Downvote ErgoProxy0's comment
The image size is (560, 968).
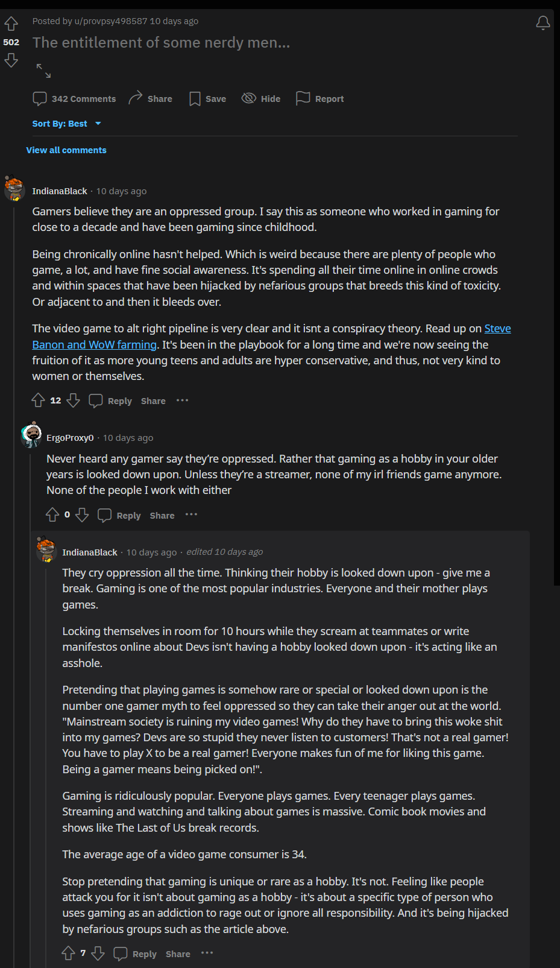pos(83,515)
